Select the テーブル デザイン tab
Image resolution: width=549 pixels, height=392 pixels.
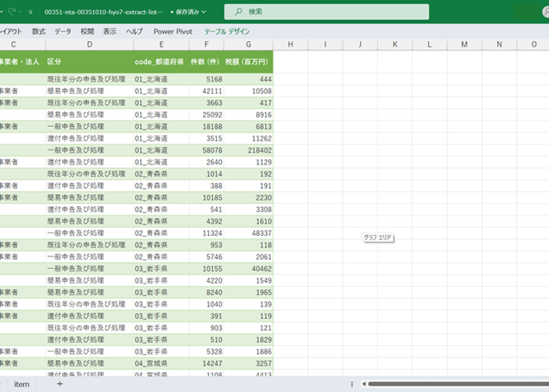227,31
